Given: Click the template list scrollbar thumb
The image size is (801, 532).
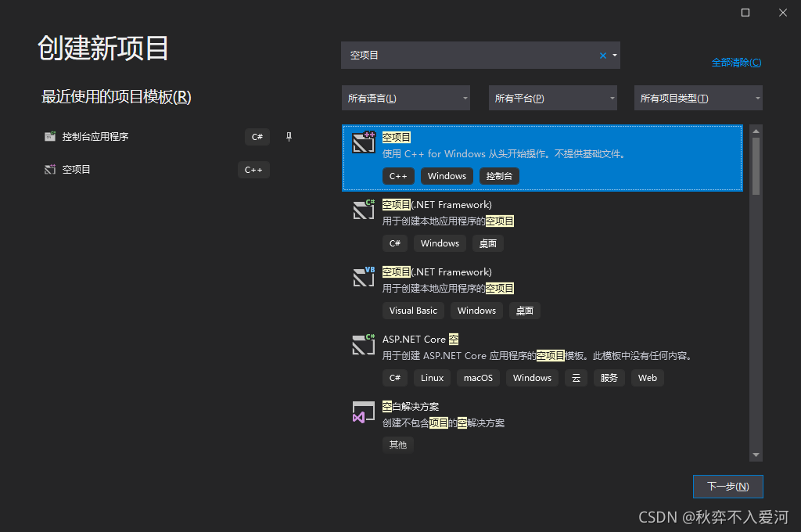Looking at the screenshot, I should 756,166.
